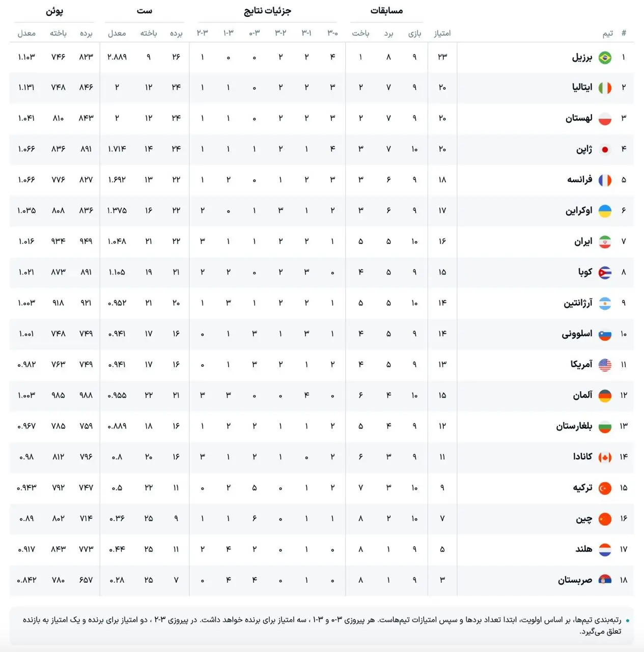Click the blue bullet beside the ranking note
Image resolution: width=644 pixels, height=652 pixels.
click(x=627, y=620)
